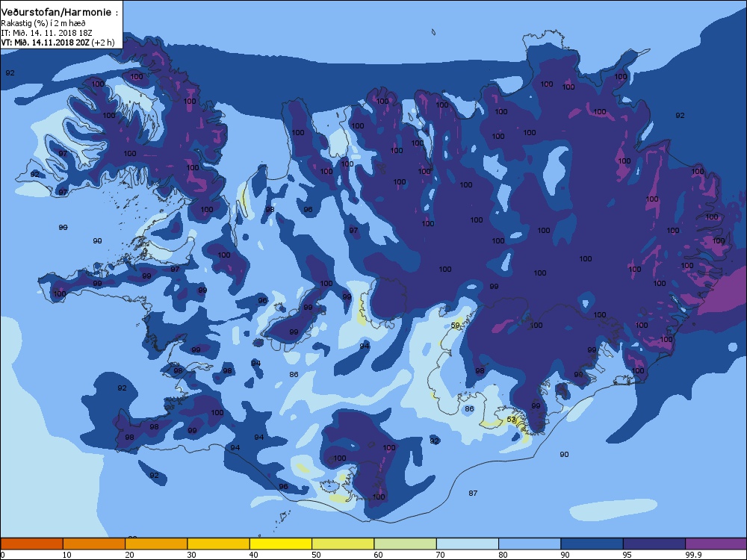This screenshot has width=747, height=560.
Task: Click the light blue 70–80 legend swatch
Action: (x=468, y=544)
